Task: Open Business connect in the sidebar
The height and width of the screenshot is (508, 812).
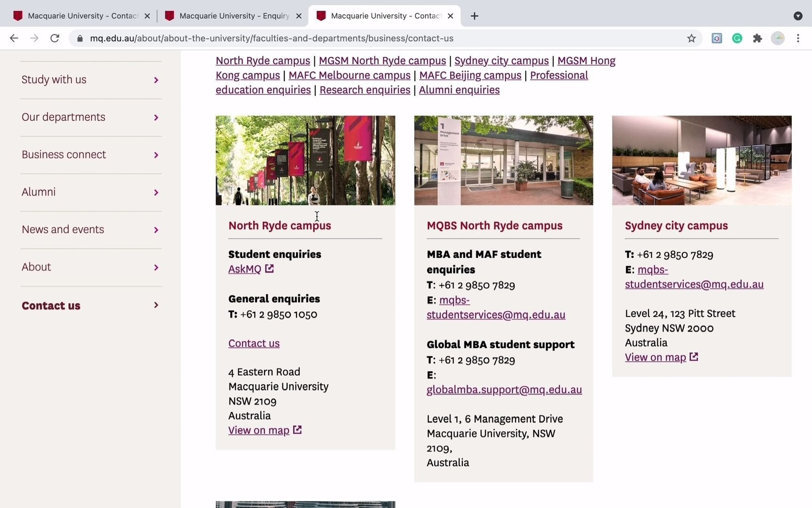Action: click(64, 155)
